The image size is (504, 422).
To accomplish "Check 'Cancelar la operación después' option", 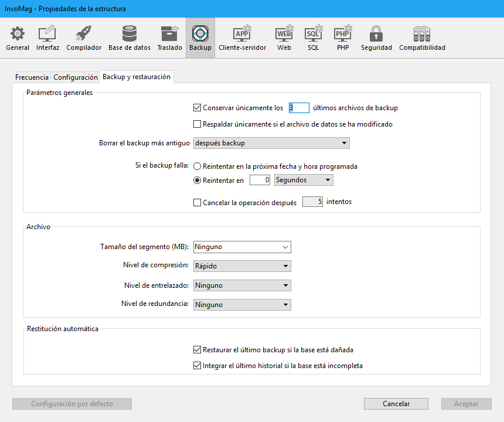I will tap(197, 202).
